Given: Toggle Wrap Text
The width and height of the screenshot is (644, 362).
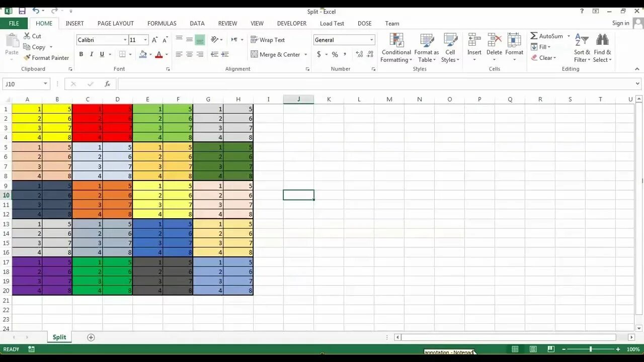Looking at the screenshot, I should [x=268, y=40].
